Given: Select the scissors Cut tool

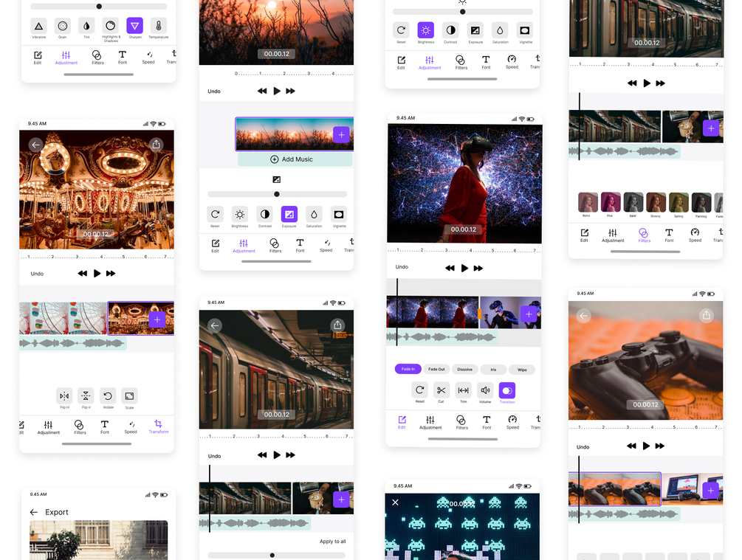Looking at the screenshot, I should (x=441, y=390).
